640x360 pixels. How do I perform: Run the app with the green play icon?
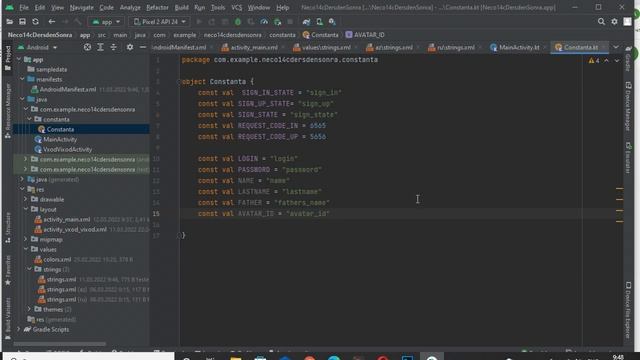[199, 22]
